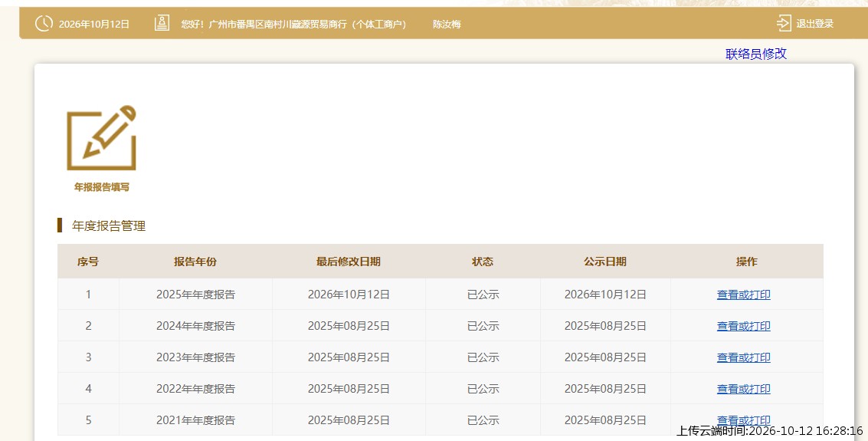View or print the 2023 annual report
The image size is (868, 441).
click(x=743, y=358)
